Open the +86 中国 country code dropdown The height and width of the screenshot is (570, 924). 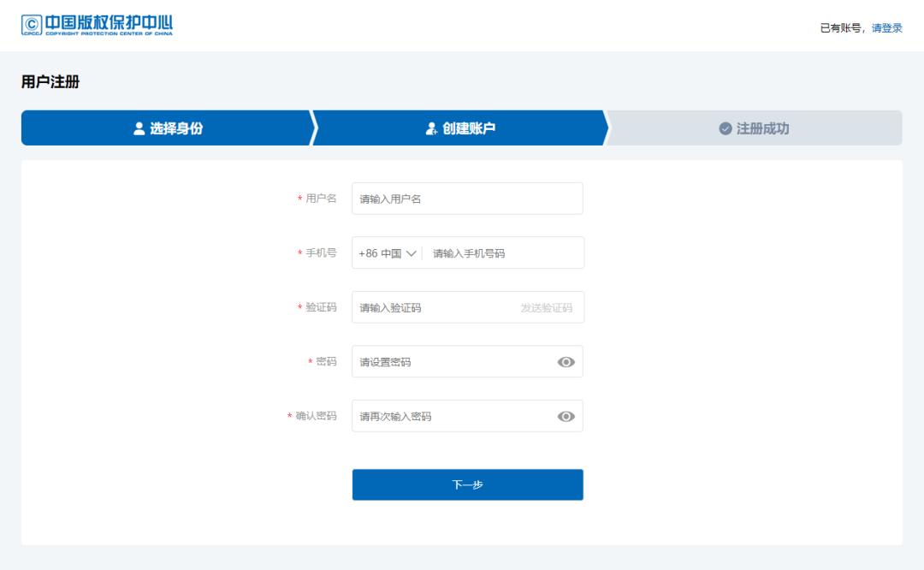(386, 252)
